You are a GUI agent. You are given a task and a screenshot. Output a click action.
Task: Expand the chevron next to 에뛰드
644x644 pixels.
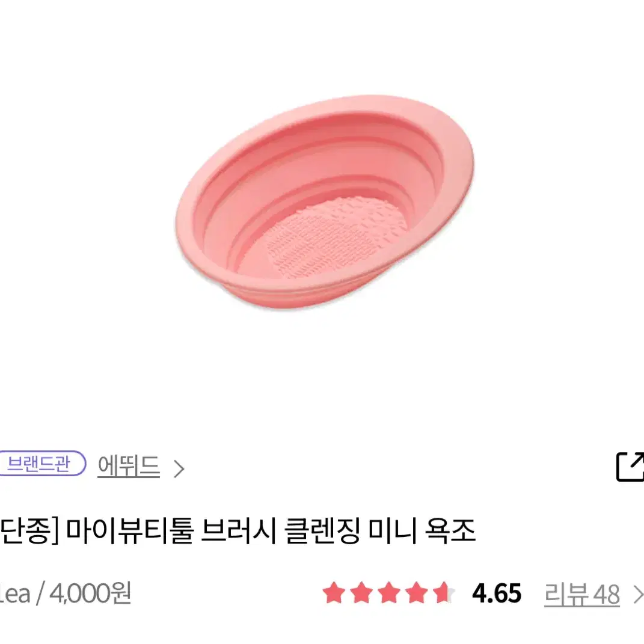(x=179, y=468)
